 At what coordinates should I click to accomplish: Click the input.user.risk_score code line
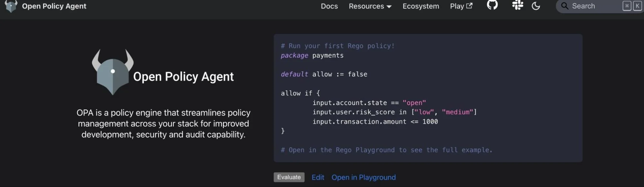pyautogui.click(x=395, y=112)
